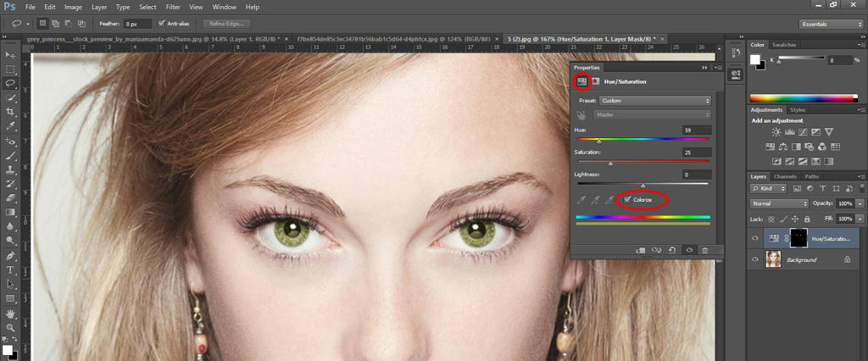
Task: Toggle the Anti-alias checkbox
Action: (x=161, y=23)
